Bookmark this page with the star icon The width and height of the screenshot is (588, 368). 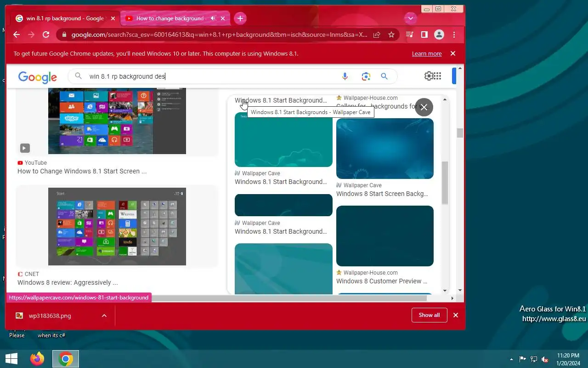click(391, 34)
